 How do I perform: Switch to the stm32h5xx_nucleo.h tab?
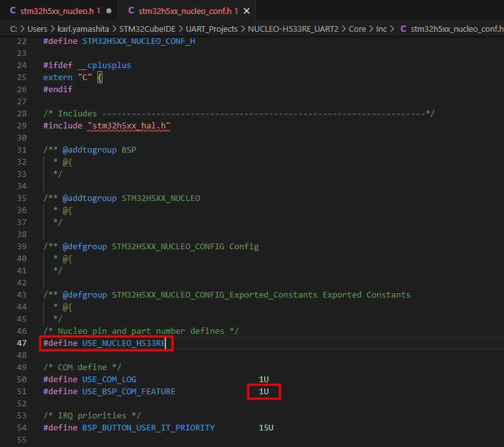point(57,11)
